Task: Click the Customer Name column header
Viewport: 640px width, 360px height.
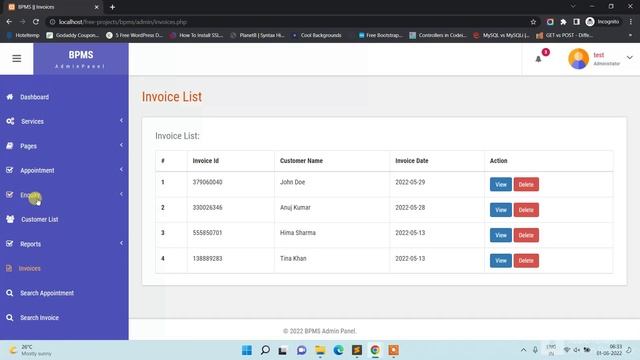Action: pos(301,161)
